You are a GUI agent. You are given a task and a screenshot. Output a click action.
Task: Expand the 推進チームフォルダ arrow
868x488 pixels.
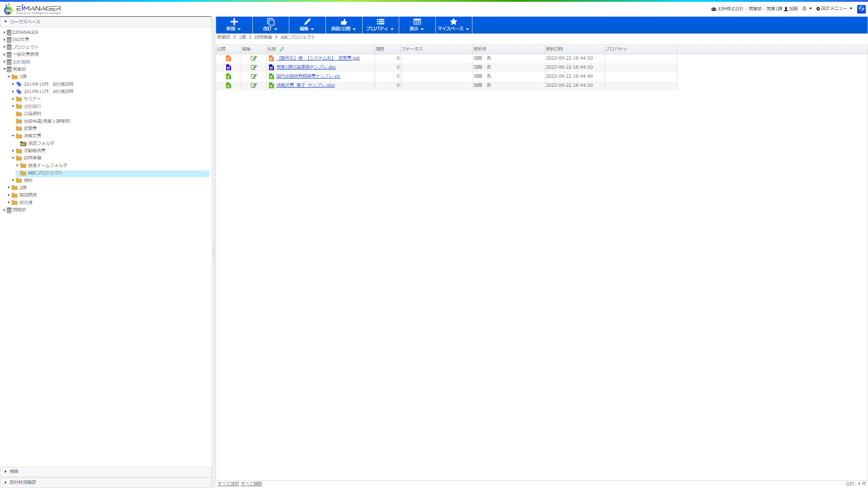18,165
